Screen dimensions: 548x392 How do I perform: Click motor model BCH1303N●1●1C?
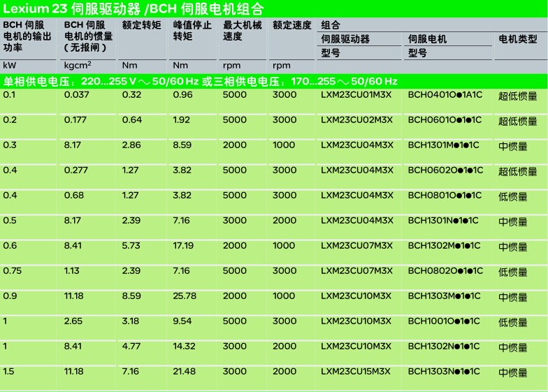pyautogui.click(x=444, y=372)
